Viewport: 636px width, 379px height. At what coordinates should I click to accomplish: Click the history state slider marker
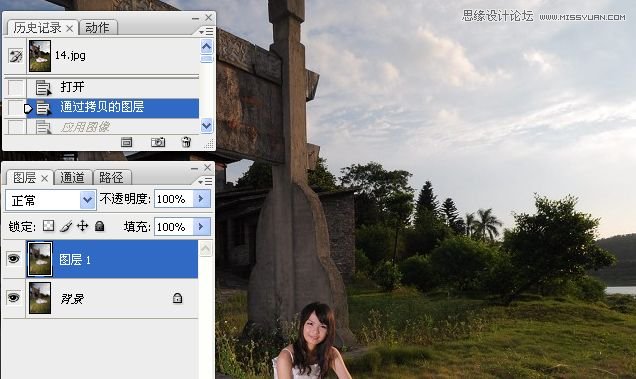click(28, 108)
